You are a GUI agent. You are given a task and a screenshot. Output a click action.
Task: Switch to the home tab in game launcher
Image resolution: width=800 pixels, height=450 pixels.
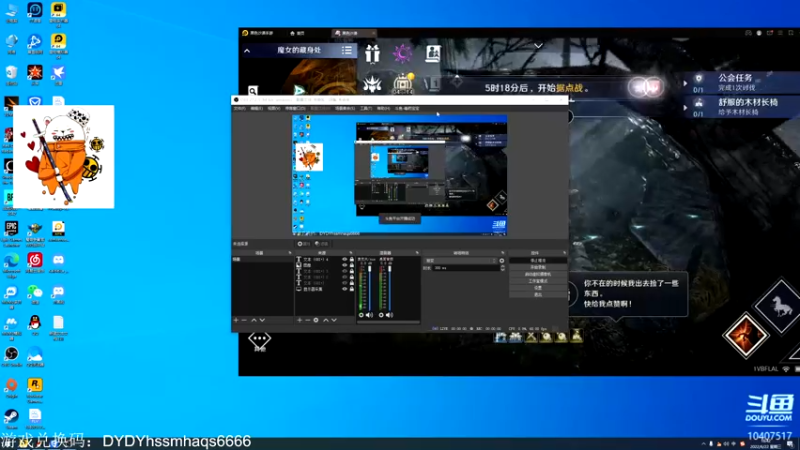[297, 33]
